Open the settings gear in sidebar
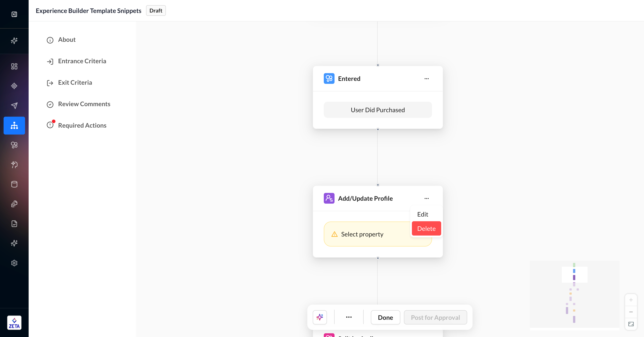 click(14, 263)
